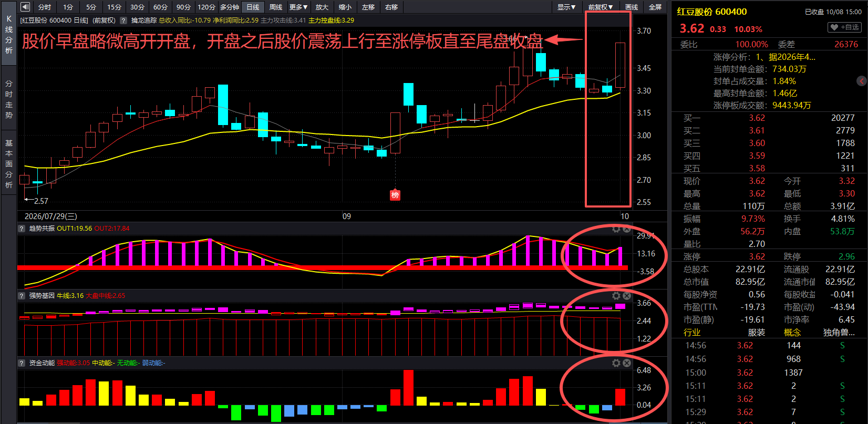Click the 缩小 zoom-out button

(x=345, y=7)
